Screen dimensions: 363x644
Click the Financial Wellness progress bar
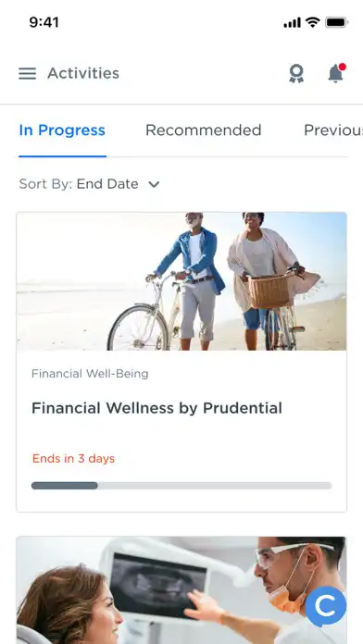point(181,486)
